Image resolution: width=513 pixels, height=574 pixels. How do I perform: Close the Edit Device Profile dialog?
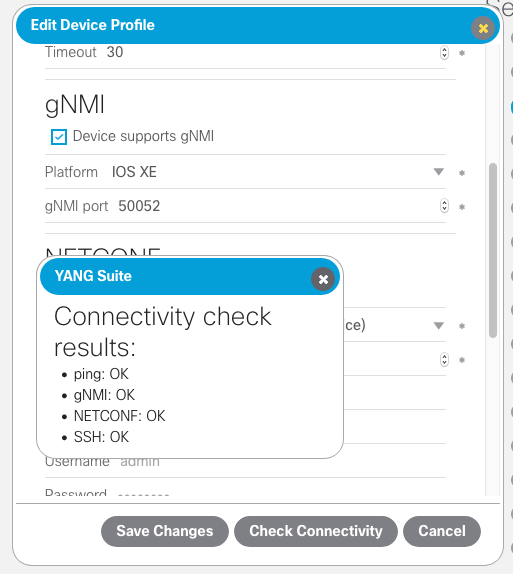tap(483, 28)
